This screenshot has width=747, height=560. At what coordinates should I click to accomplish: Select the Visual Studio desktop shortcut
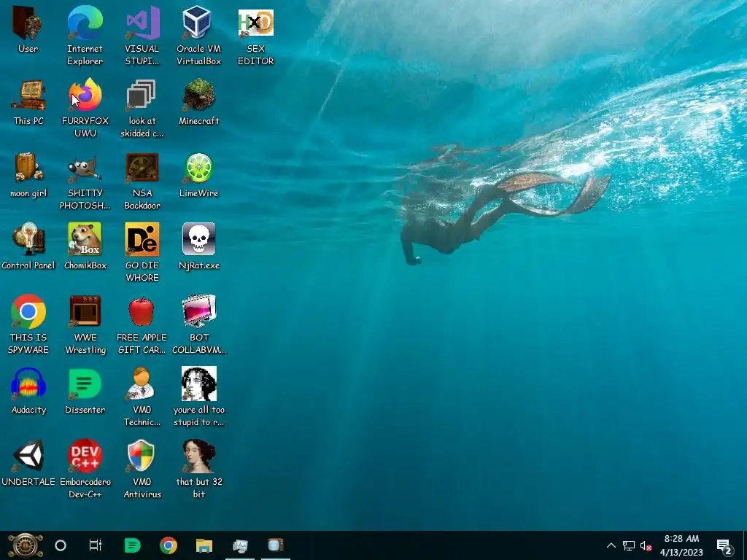click(142, 36)
